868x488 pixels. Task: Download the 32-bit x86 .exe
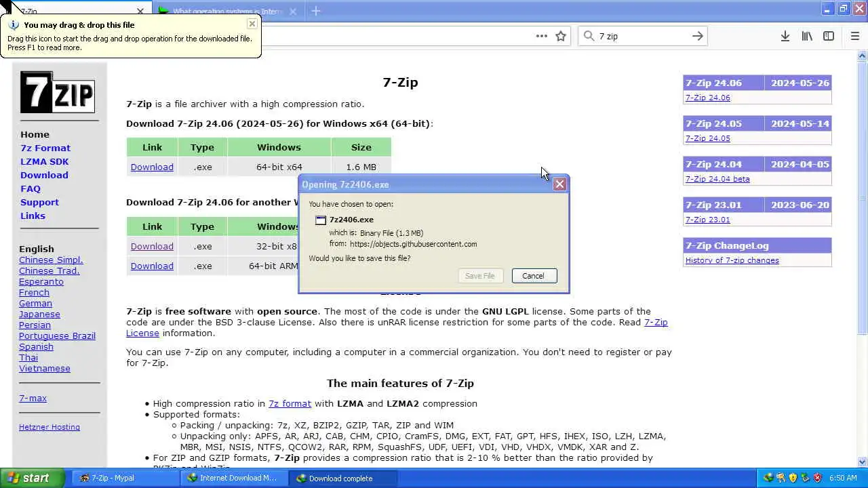(152, 246)
